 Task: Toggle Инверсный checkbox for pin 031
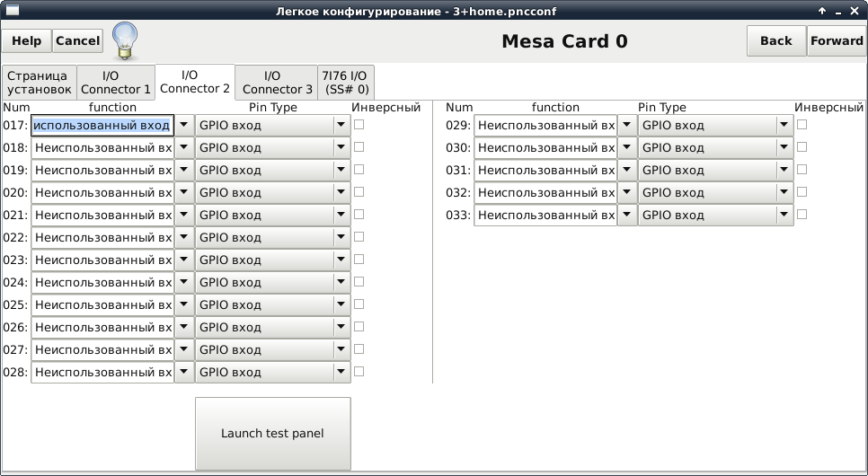click(802, 170)
